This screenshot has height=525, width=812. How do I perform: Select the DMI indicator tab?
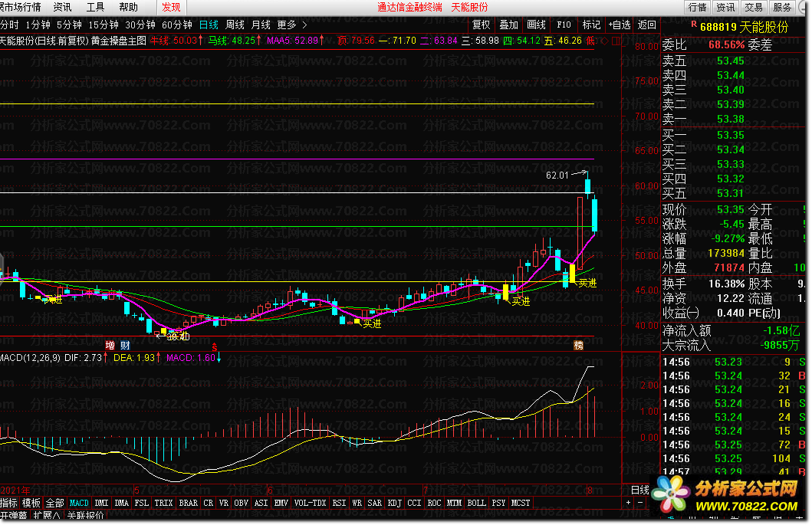102,503
